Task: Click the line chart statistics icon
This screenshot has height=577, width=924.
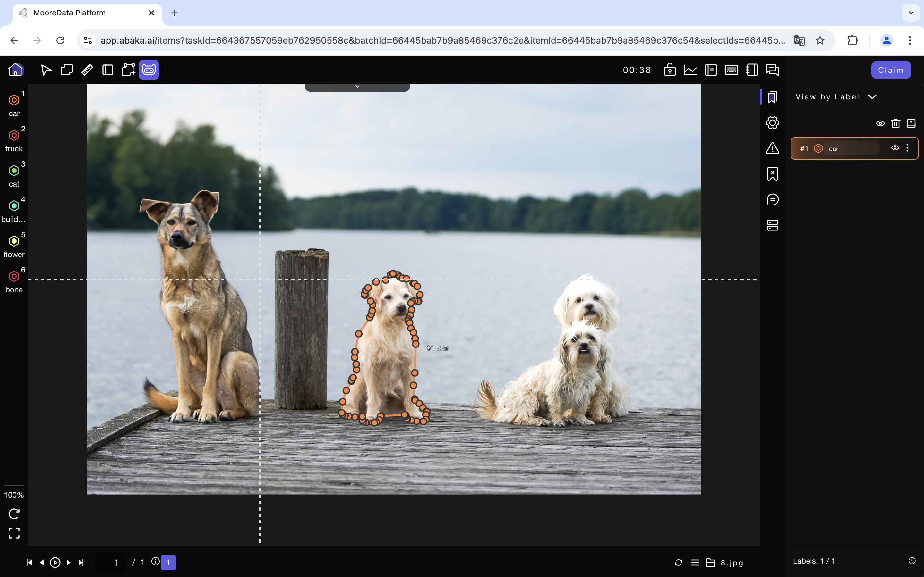Action: (690, 70)
